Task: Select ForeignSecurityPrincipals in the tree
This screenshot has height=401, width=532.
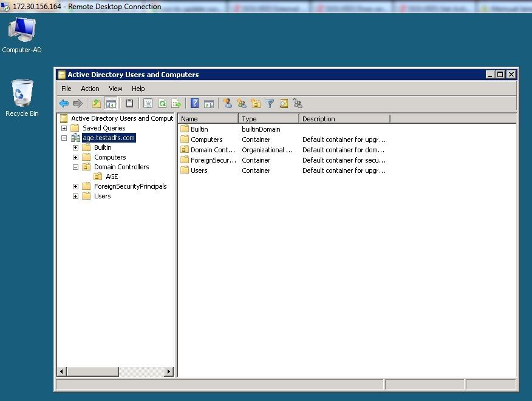Action: (131, 186)
